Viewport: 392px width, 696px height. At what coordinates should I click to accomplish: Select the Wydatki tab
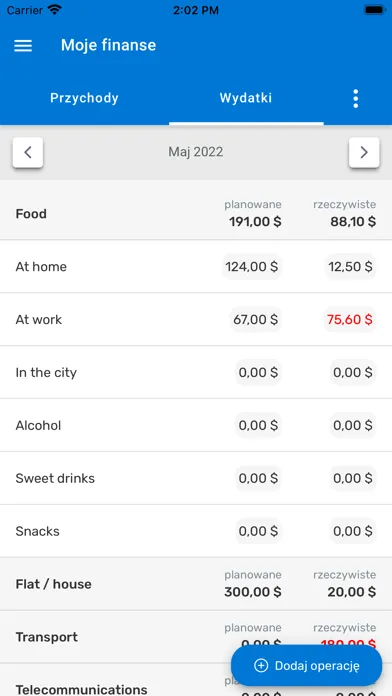pyautogui.click(x=246, y=98)
